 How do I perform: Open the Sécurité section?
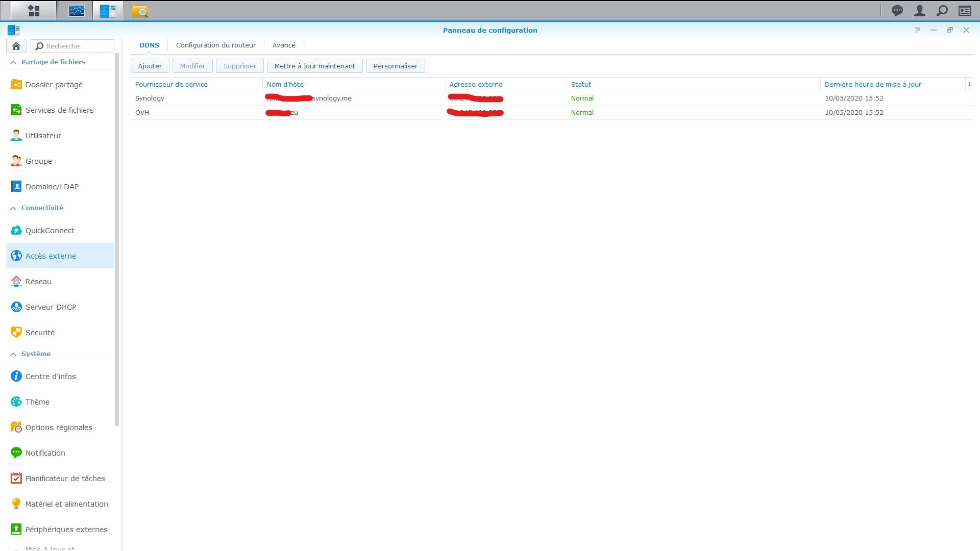click(x=40, y=333)
